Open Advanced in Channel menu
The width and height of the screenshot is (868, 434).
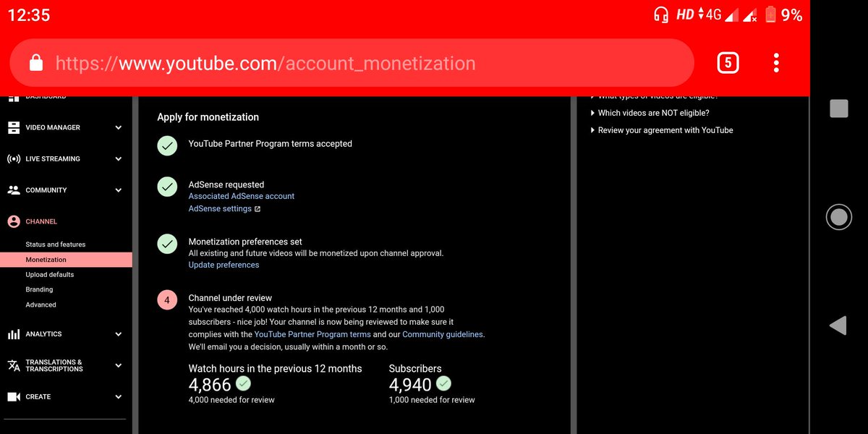(x=41, y=305)
